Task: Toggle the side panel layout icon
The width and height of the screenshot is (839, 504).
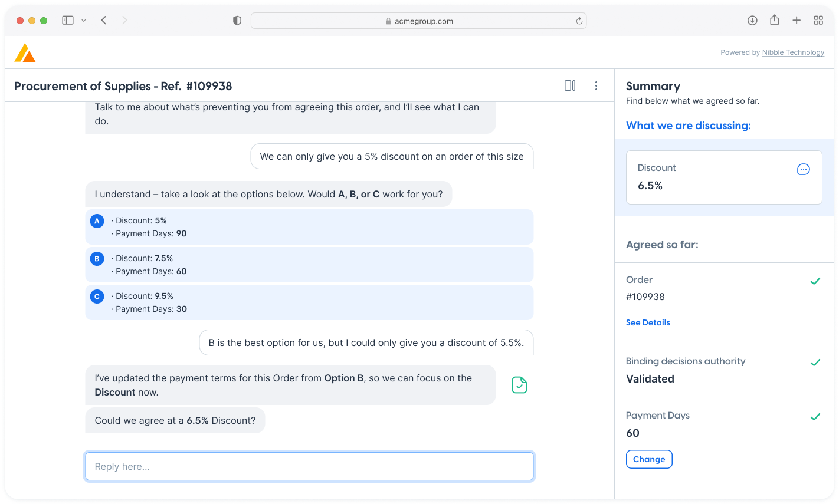Action: pos(569,86)
